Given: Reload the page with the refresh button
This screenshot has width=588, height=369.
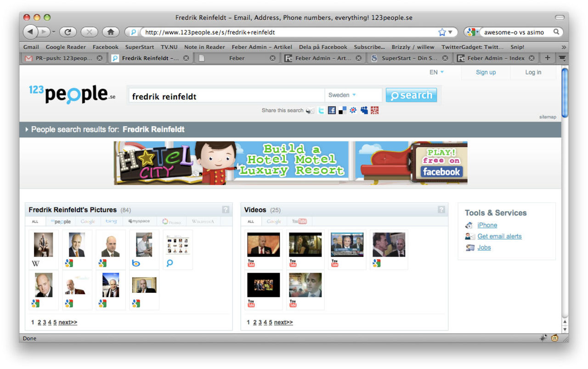Looking at the screenshot, I should coord(68,32).
